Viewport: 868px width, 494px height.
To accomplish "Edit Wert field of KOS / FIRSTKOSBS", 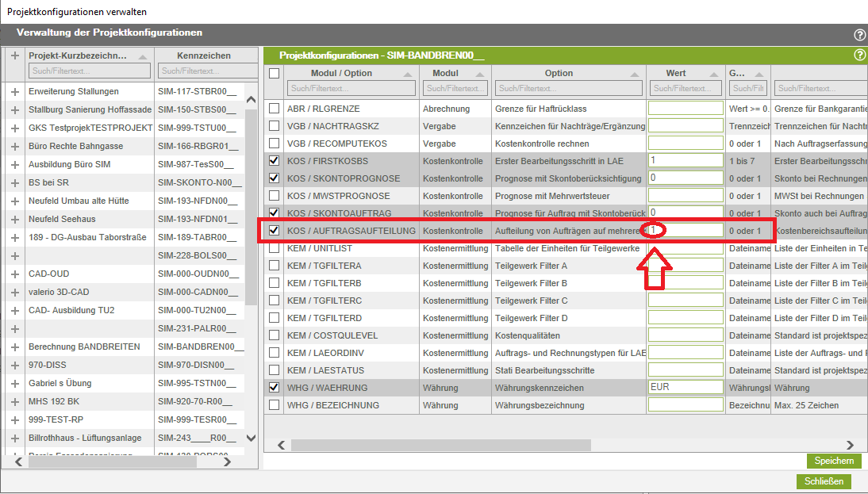I will [x=686, y=160].
